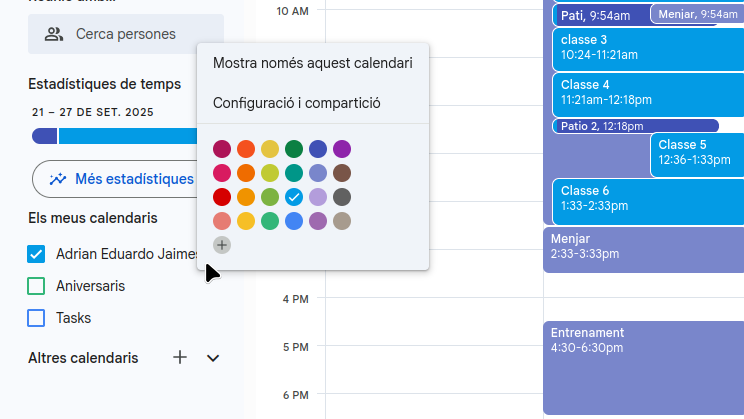
Task: Select the checkmarked blue color swatch
Action: [x=294, y=197]
